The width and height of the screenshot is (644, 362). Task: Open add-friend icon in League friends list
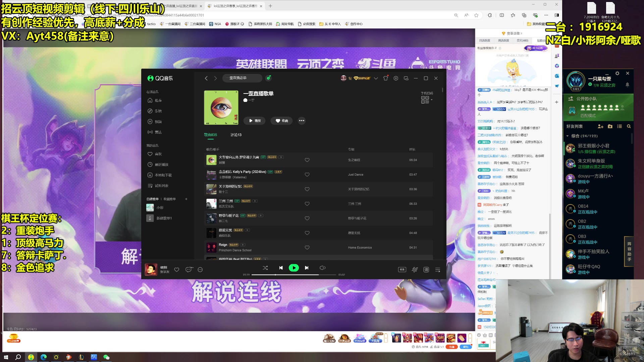coord(600,126)
